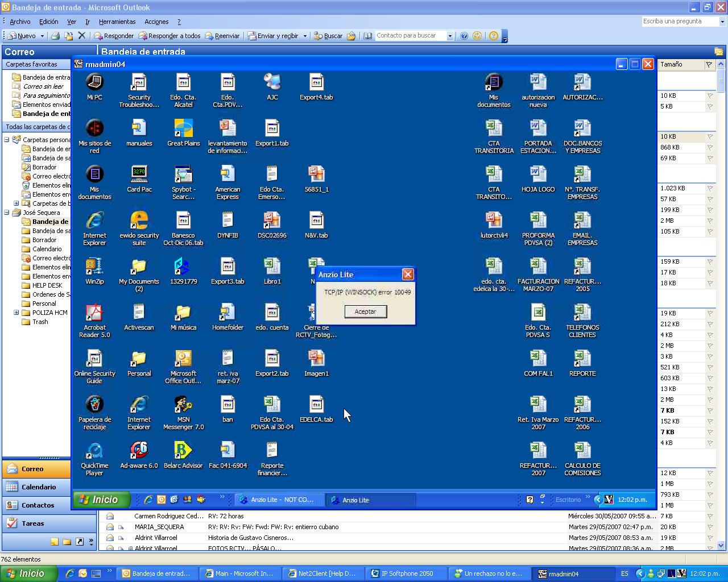Click the Outlook print toolbar icon
The width and height of the screenshot is (728, 582).
55,36
